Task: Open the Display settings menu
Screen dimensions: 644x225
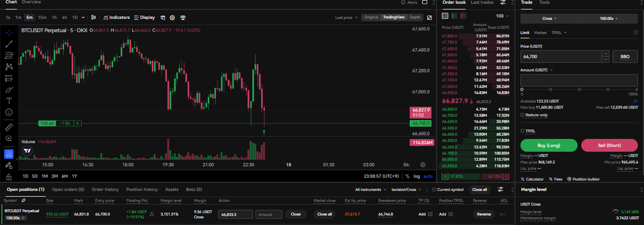Action: tap(144, 18)
